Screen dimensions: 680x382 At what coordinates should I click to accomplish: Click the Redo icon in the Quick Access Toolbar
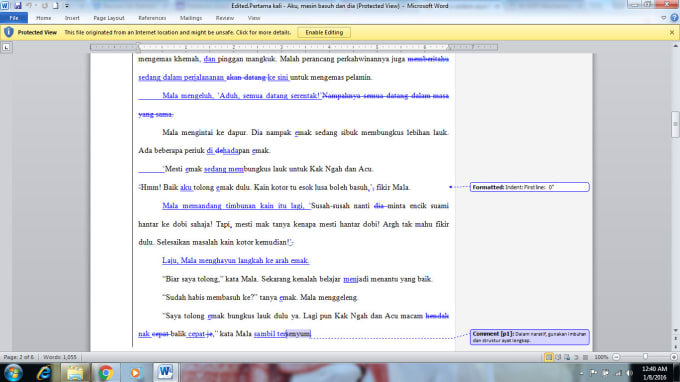pos(44,6)
